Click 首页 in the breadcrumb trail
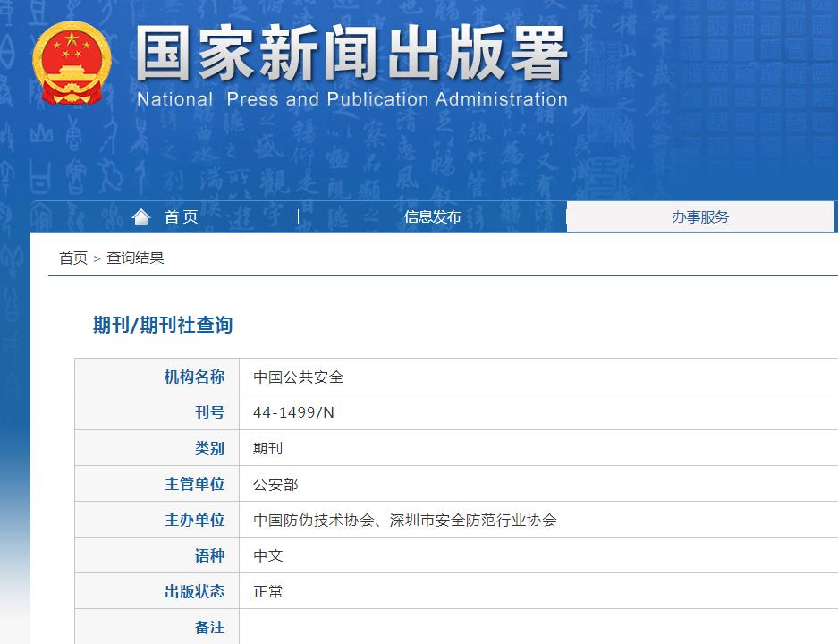 71,258
